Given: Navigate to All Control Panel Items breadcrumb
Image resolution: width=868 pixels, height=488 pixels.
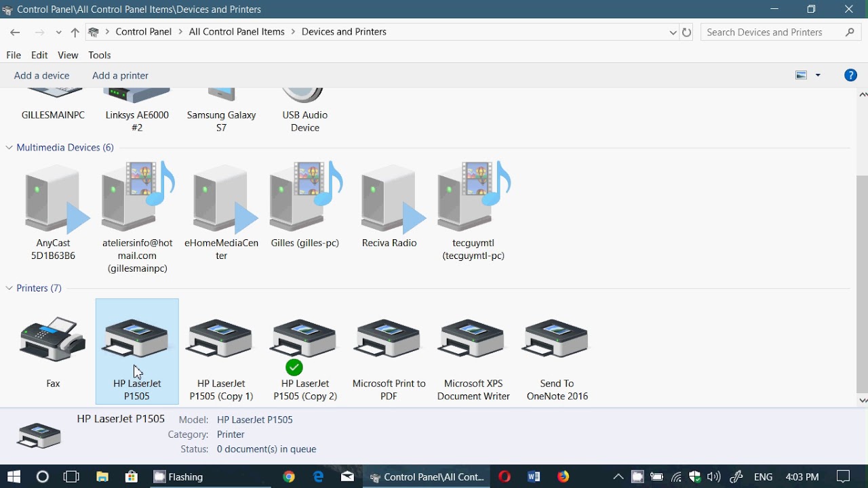Looking at the screenshot, I should (x=237, y=32).
